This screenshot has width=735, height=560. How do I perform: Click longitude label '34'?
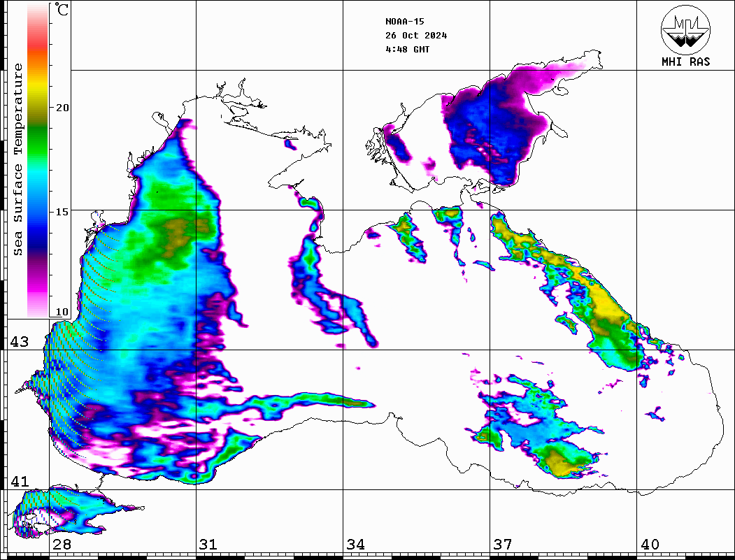tap(355, 545)
